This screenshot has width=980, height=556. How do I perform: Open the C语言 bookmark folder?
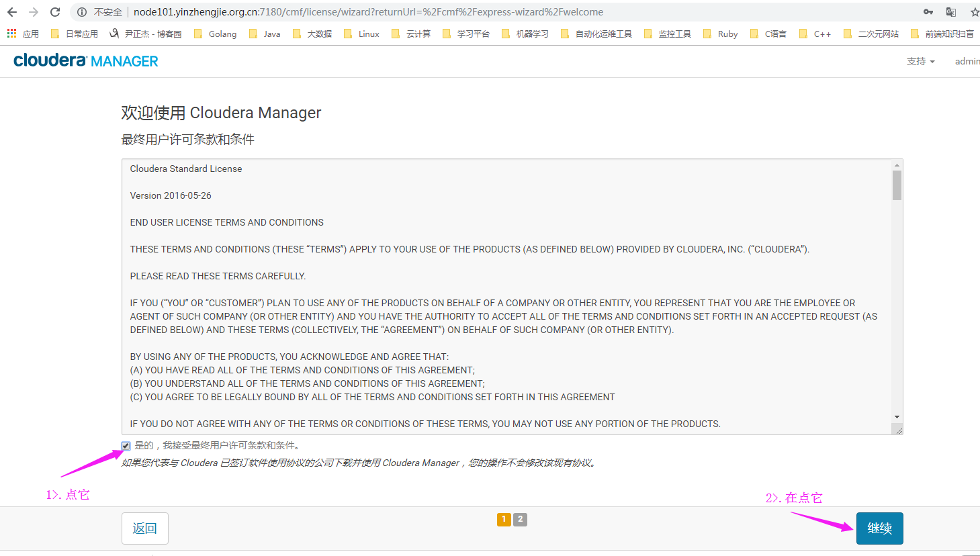(x=768, y=34)
